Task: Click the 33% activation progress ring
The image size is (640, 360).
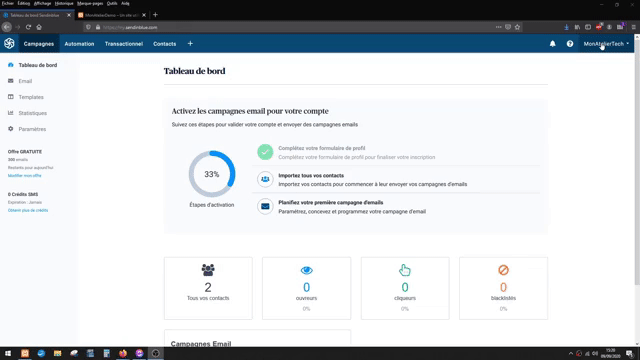Action: coord(212,174)
